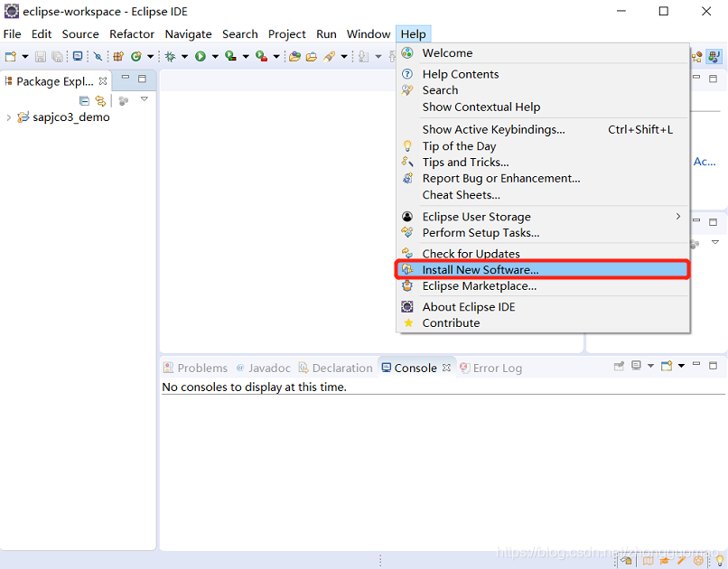This screenshot has width=728, height=569.
Task: Click the Focus on Active Task icon
Action: [123, 101]
